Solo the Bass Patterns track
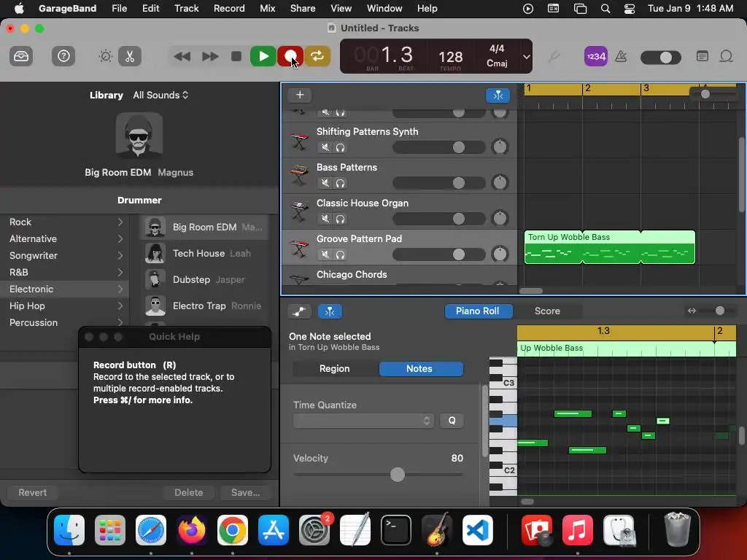The width and height of the screenshot is (747, 560). pos(340,183)
